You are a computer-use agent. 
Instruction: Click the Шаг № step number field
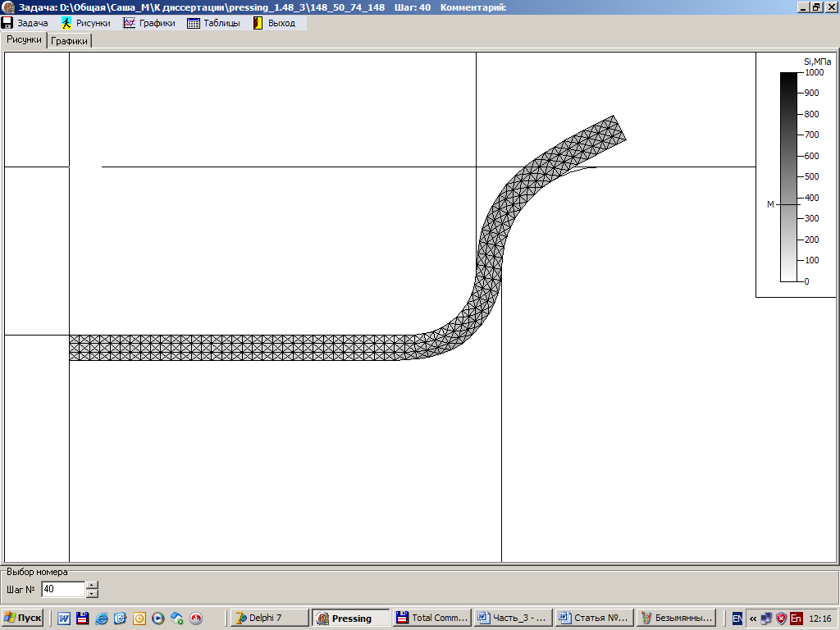point(62,589)
